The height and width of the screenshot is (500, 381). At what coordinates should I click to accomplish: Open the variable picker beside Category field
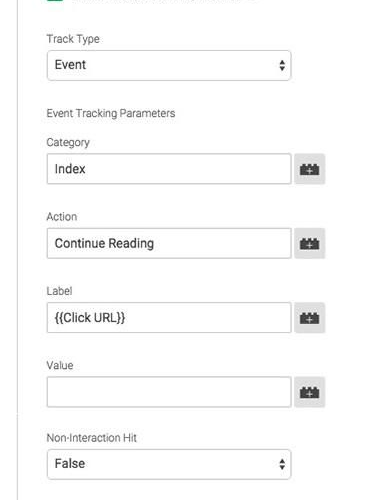(x=309, y=169)
